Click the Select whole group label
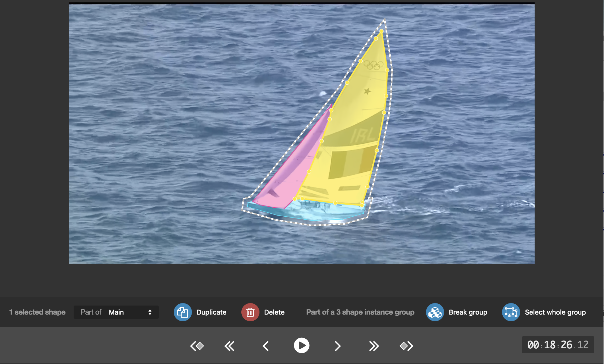The height and width of the screenshot is (364, 604). 555,312
